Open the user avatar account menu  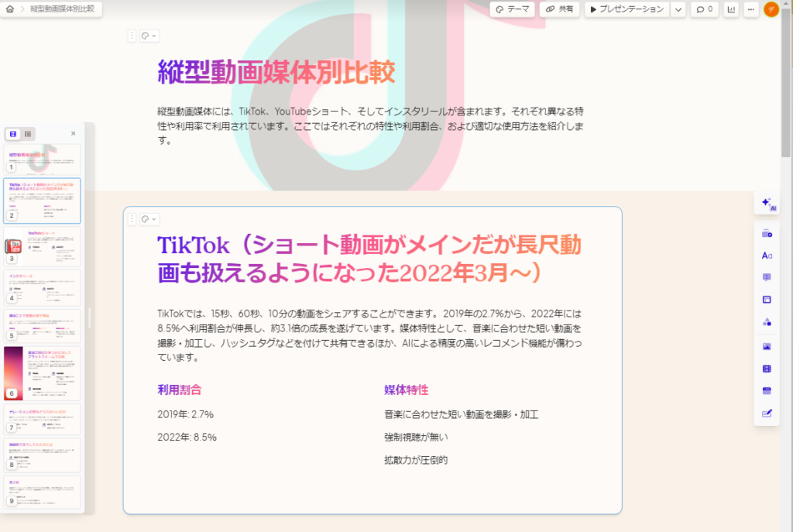click(771, 9)
